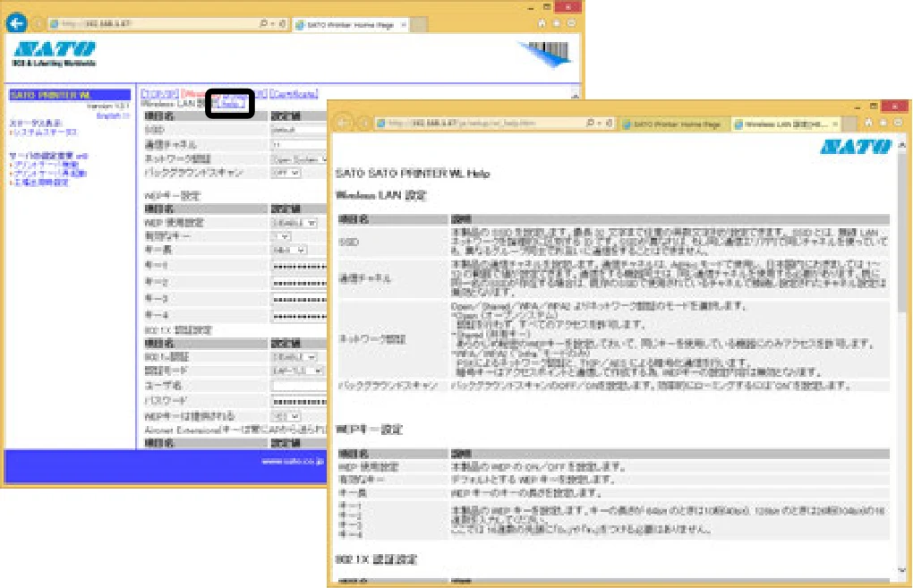This screenshot has width=913, height=588.
Task: Click SATO logo in the Help page
Action: 856,146
